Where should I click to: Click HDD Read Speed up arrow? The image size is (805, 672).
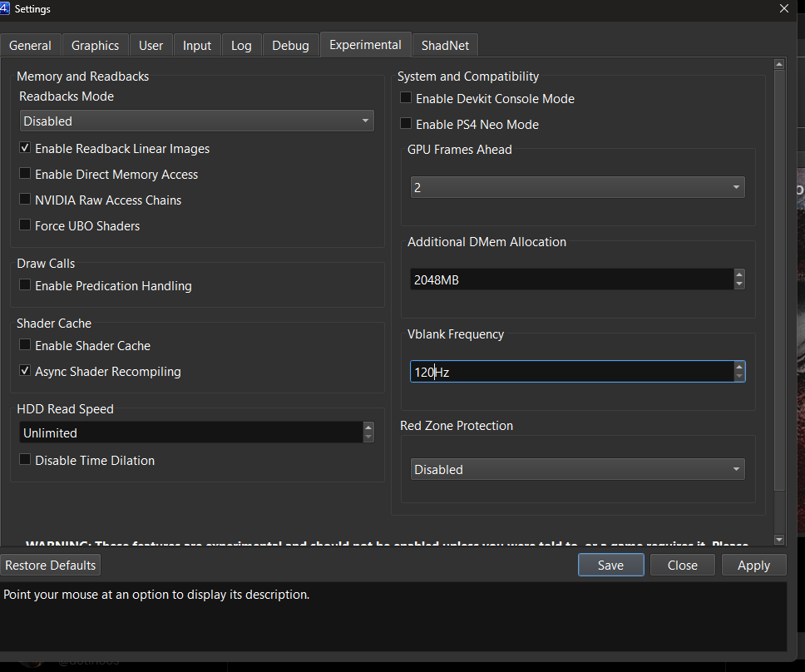(368, 427)
